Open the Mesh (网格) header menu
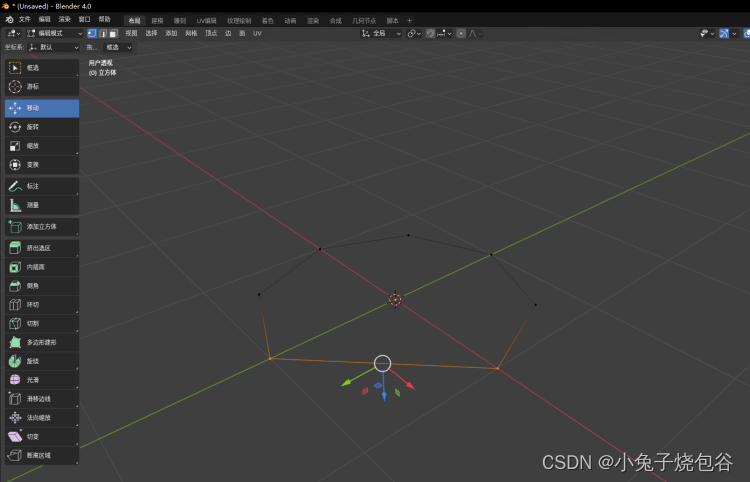 pyautogui.click(x=191, y=33)
